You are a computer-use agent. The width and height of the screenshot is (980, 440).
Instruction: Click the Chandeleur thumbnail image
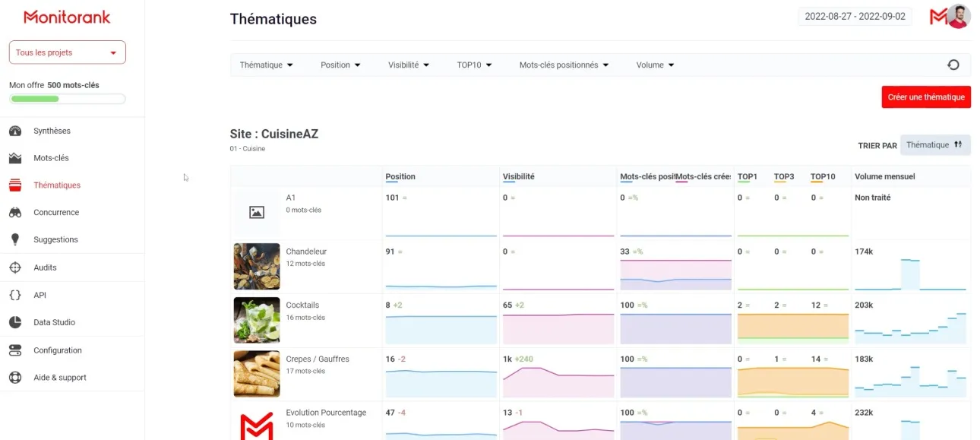click(257, 267)
